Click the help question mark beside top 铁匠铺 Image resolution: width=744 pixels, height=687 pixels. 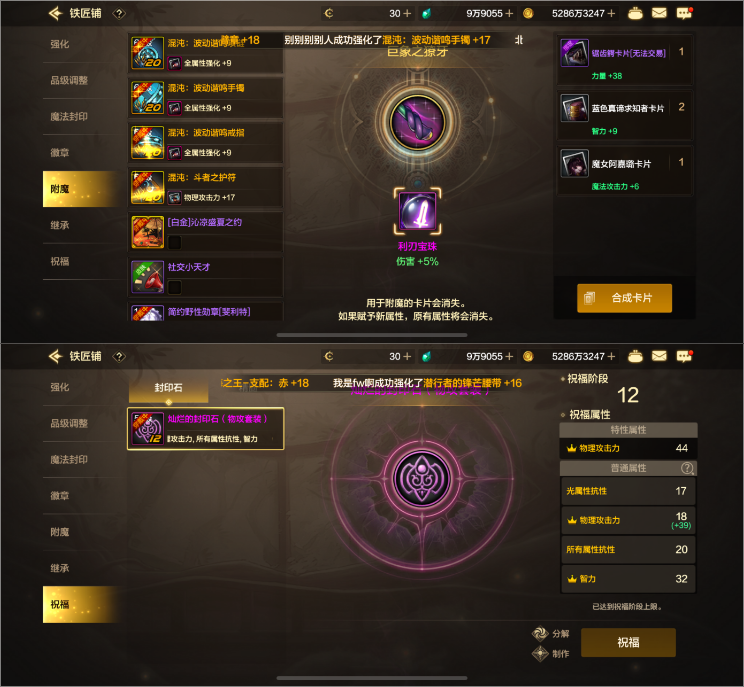pos(119,14)
